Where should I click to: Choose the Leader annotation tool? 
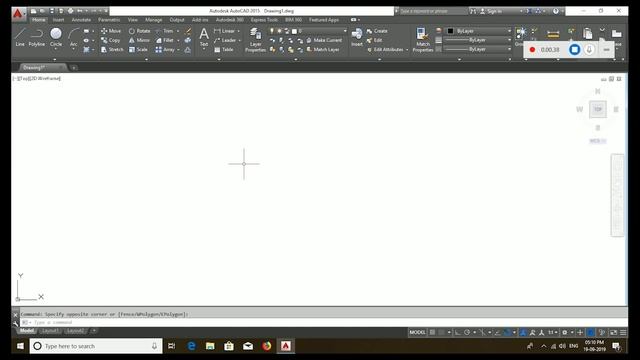[x=225, y=40]
